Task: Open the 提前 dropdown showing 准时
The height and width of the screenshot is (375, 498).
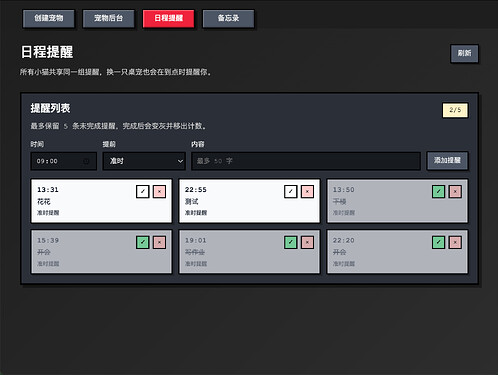Action: pyautogui.click(x=144, y=161)
